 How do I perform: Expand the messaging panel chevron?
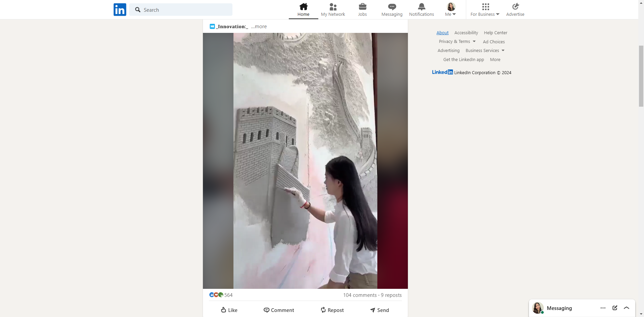click(626, 308)
